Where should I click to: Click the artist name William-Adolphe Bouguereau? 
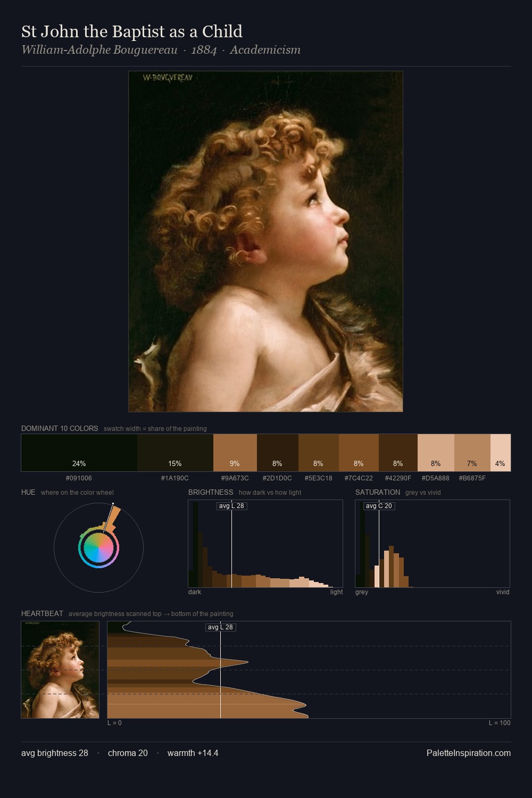pos(99,50)
